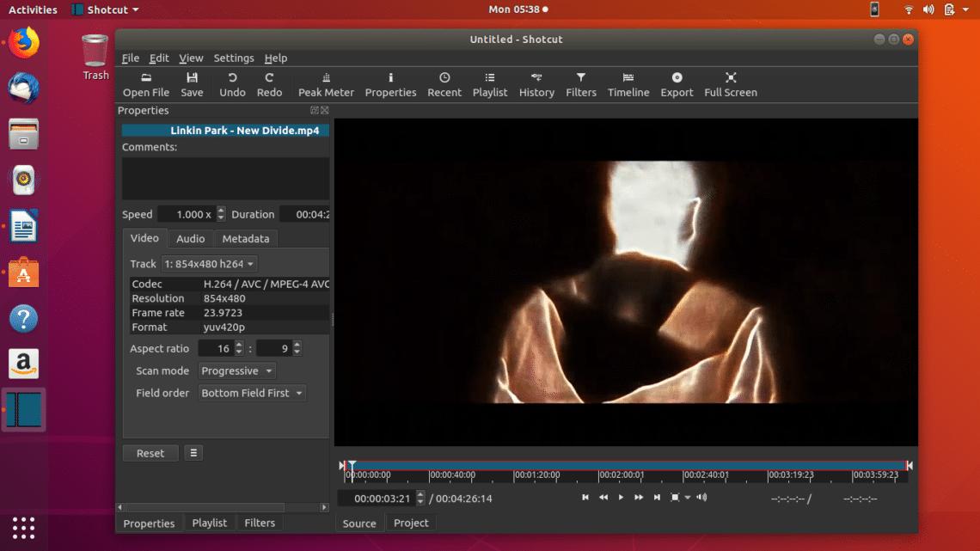
Task: Click the blue scrub bar at 00:02:00:01
Action: pos(600,465)
